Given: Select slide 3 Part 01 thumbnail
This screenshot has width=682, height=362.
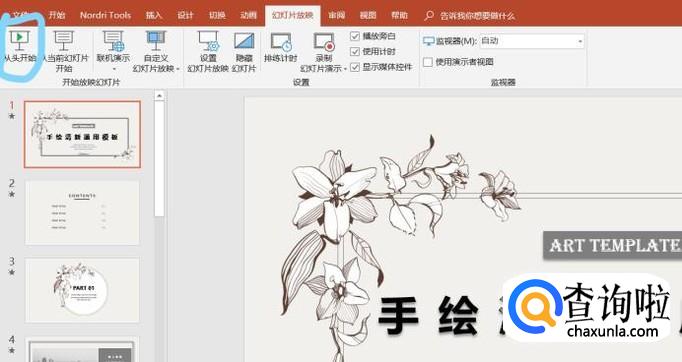Looking at the screenshot, I should click(x=82, y=290).
